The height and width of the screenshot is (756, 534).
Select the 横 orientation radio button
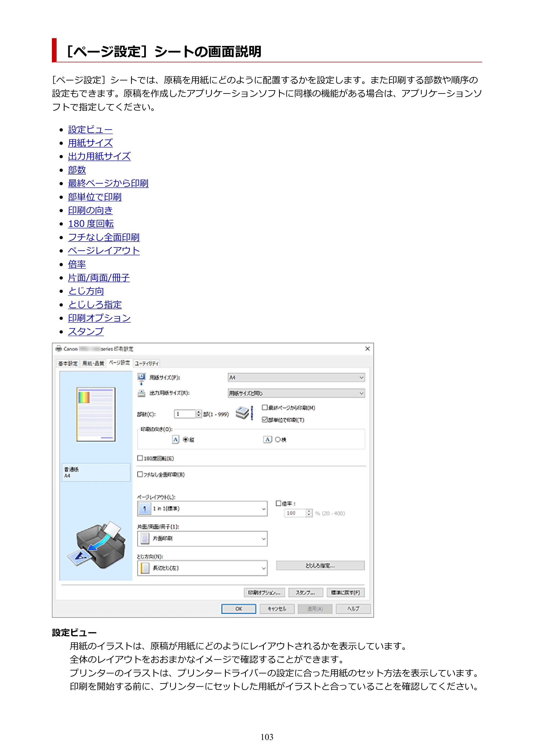point(278,440)
